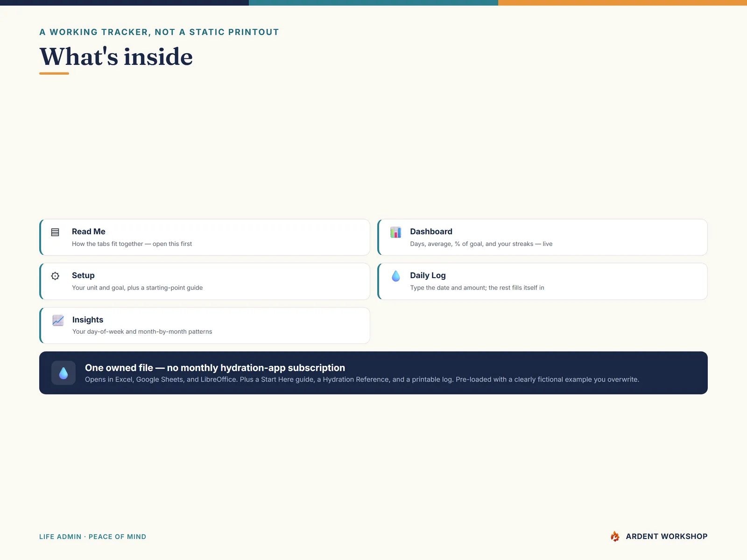Click the Dashboard bar chart icon

[x=395, y=232]
